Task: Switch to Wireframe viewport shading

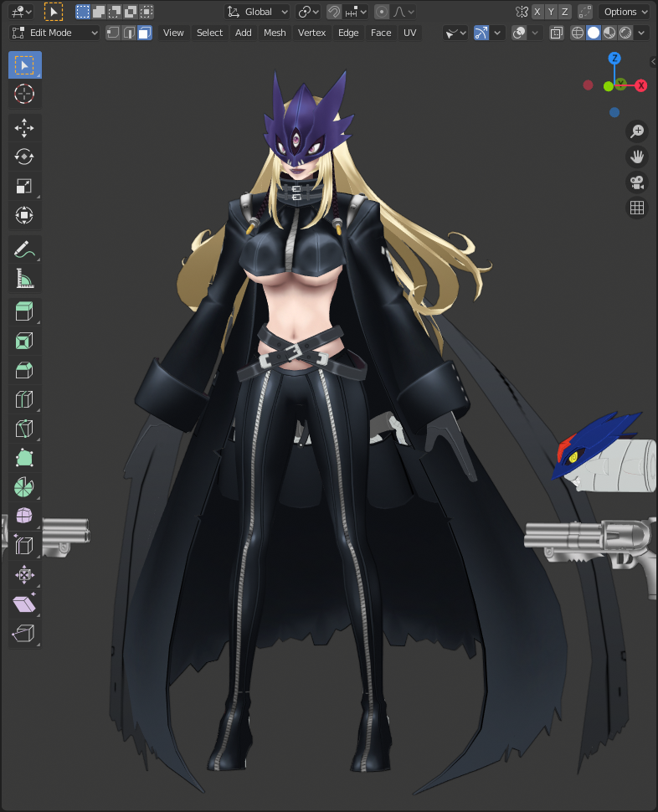Action: pos(578,33)
